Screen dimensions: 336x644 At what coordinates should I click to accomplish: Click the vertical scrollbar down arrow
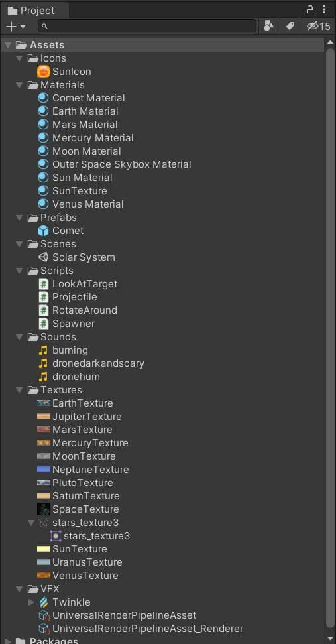click(330, 639)
